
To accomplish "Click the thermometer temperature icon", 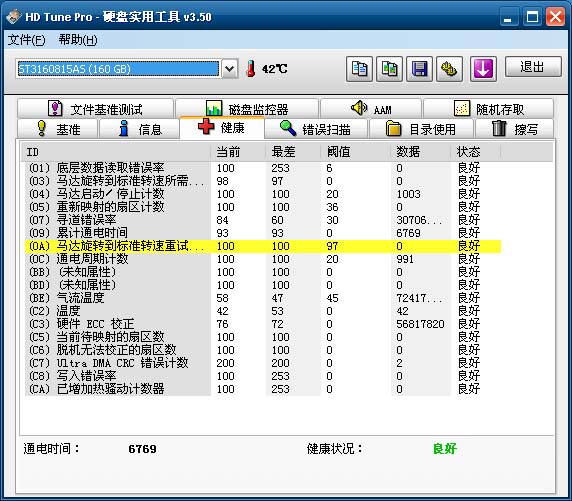I will pyautogui.click(x=251, y=69).
